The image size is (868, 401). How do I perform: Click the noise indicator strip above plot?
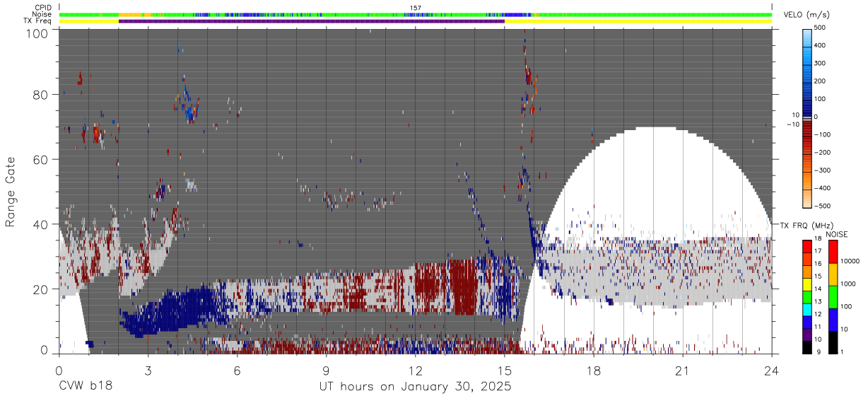(416, 14)
